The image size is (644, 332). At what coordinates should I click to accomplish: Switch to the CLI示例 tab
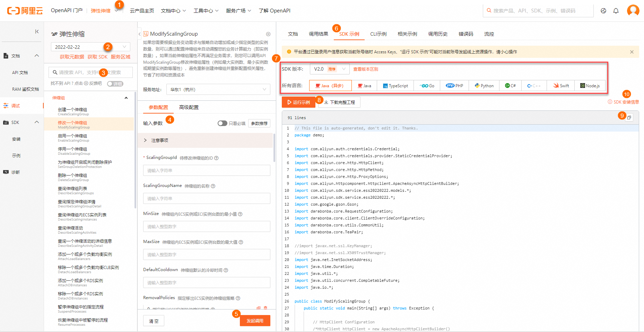(378, 34)
